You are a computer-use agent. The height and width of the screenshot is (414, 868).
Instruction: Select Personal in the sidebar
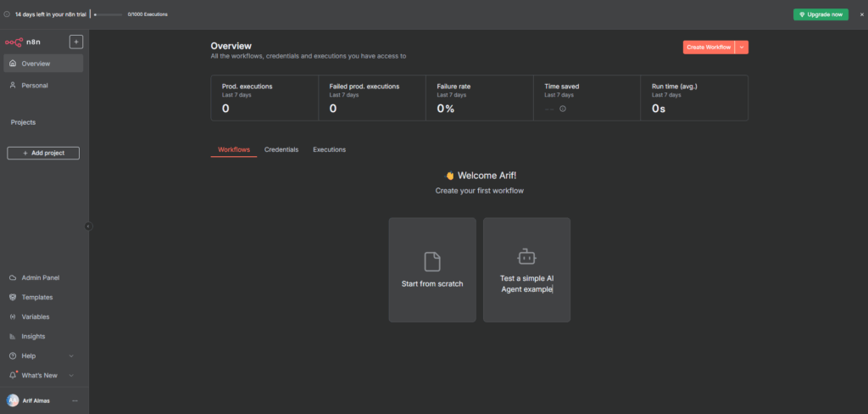(43, 86)
